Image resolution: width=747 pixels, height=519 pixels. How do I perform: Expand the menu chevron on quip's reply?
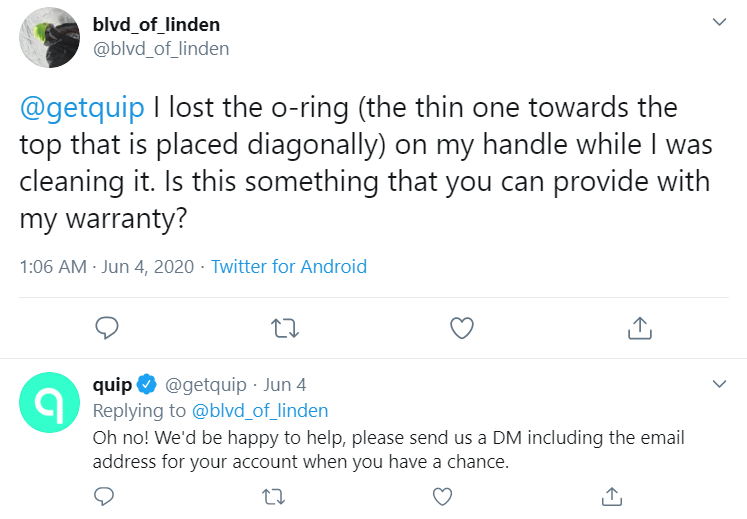click(718, 384)
